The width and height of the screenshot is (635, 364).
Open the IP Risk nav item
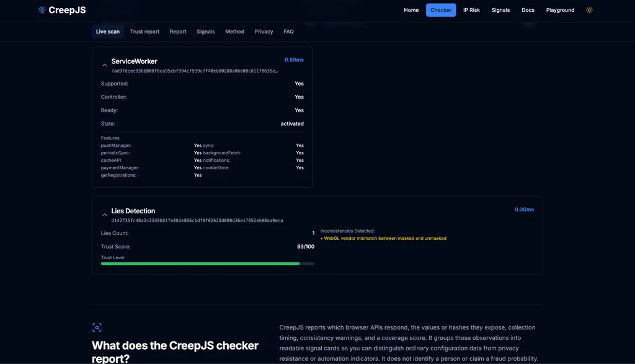[x=471, y=10]
